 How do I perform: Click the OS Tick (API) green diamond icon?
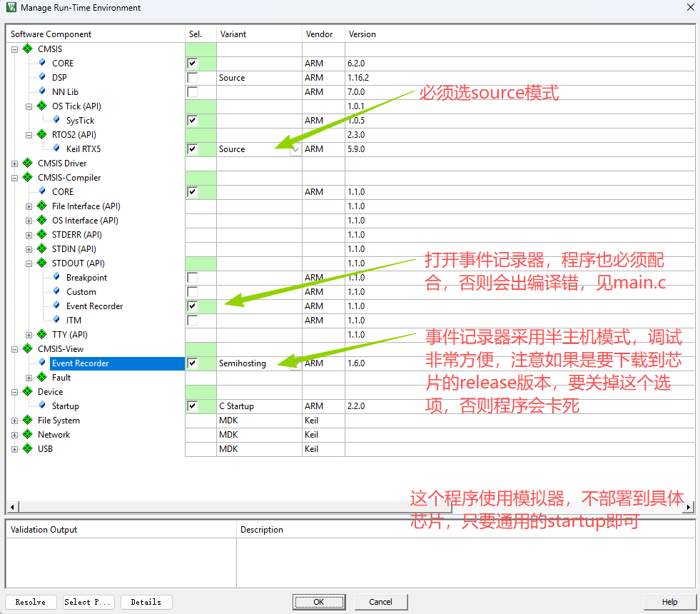42,106
